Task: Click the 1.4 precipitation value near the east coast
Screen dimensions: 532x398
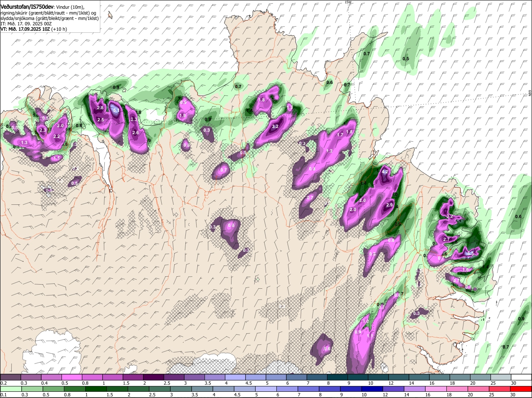Action: (x=485, y=267)
